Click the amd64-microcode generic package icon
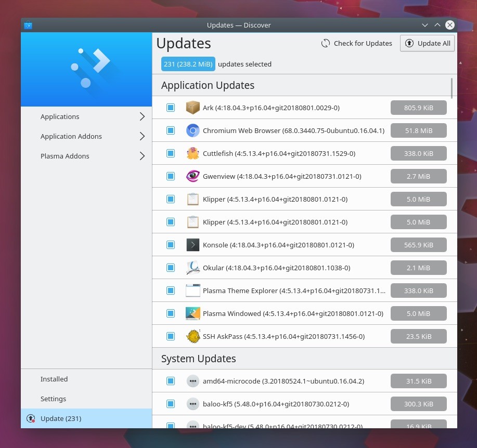Image resolution: width=477 pixels, height=448 pixels. [x=192, y=381]
